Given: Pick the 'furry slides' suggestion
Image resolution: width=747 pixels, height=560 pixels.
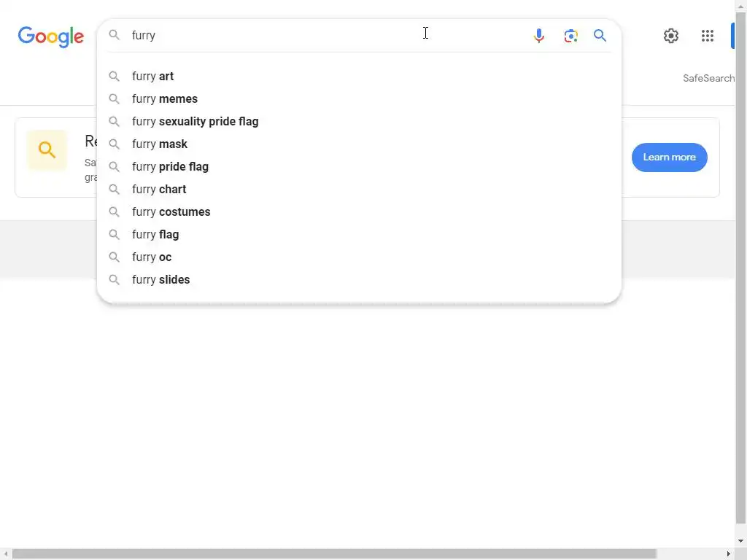Looking at the screenshot, I should (x=161, y=279).
